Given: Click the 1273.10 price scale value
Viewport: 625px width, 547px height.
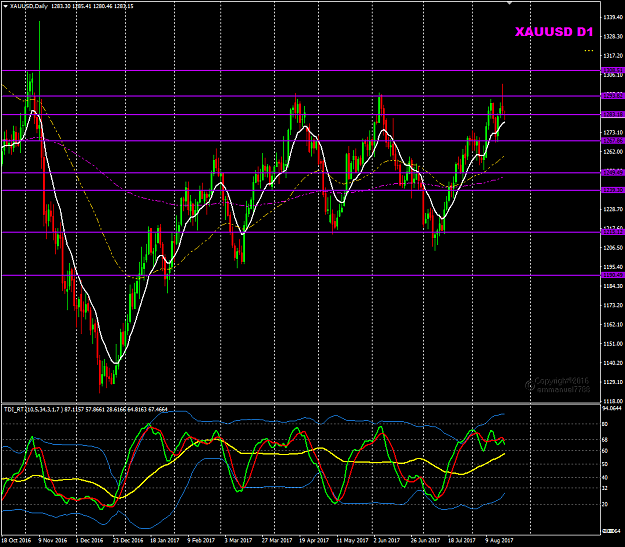Looking at the screenshot, I should click(x=613, y=132).
